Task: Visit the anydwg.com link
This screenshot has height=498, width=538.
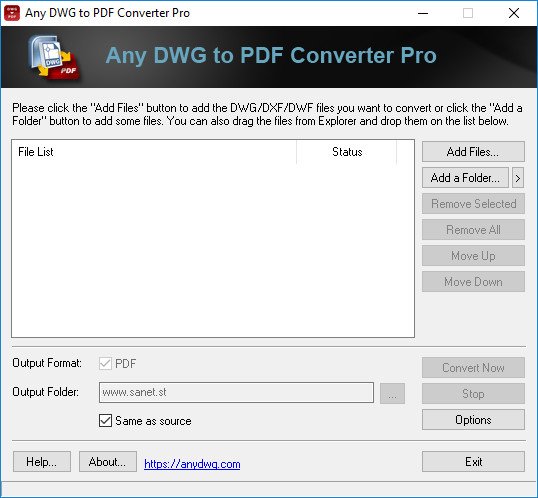Action: [192, 464]
